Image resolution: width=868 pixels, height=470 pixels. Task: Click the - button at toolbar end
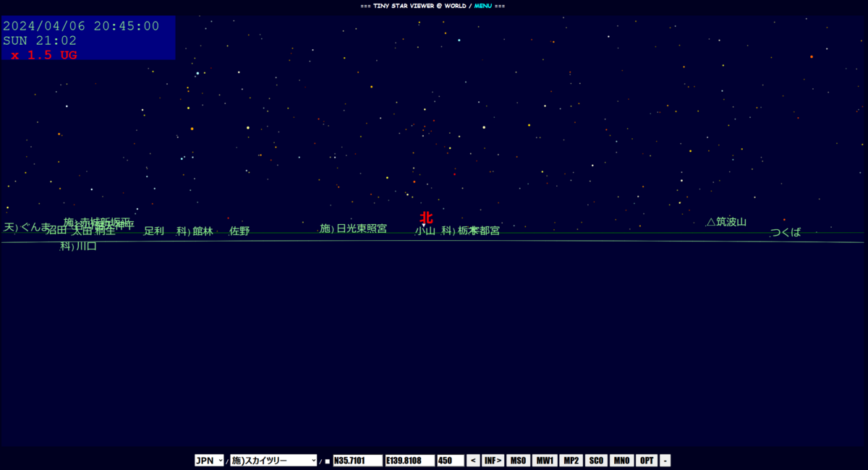665,460
